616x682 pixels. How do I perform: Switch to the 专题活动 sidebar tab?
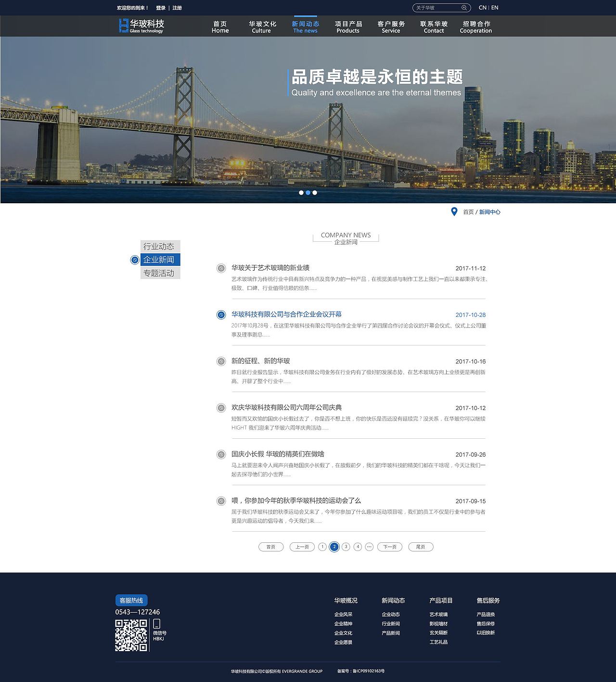point(160,273)
